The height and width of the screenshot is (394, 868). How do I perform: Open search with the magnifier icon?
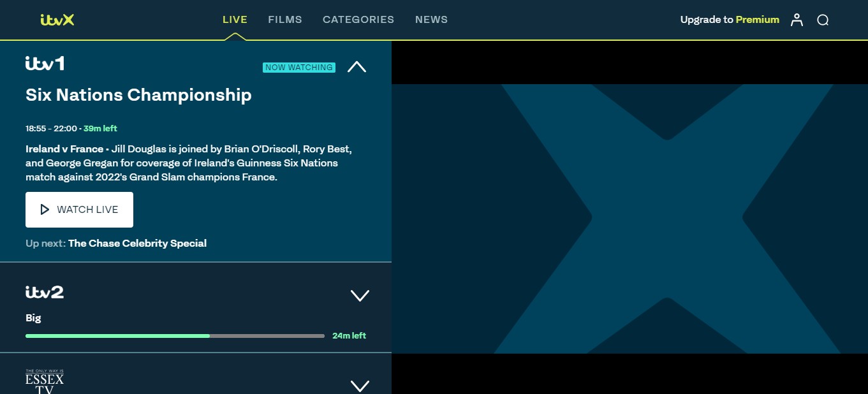(x=823, y=20)
